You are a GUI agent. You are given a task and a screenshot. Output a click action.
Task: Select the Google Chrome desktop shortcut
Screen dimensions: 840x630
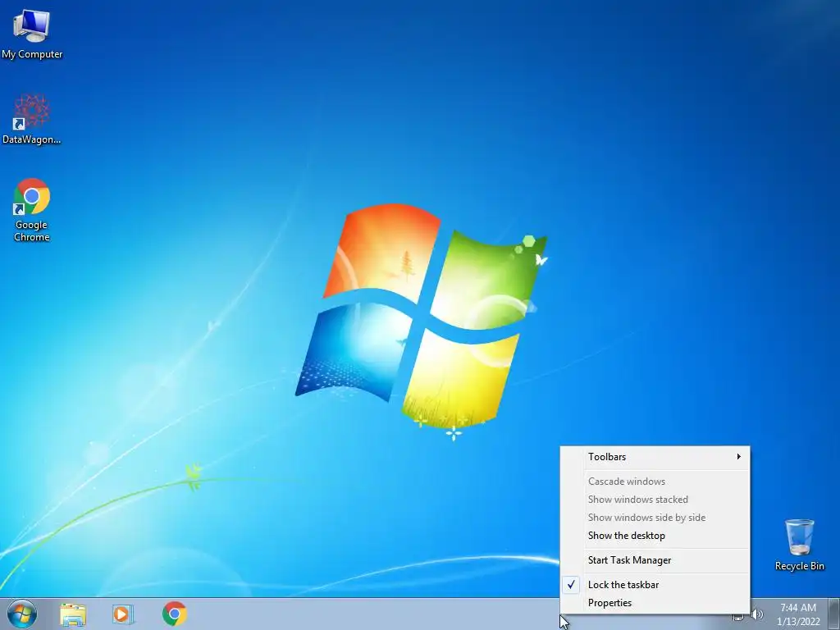[x=32, y=209]
